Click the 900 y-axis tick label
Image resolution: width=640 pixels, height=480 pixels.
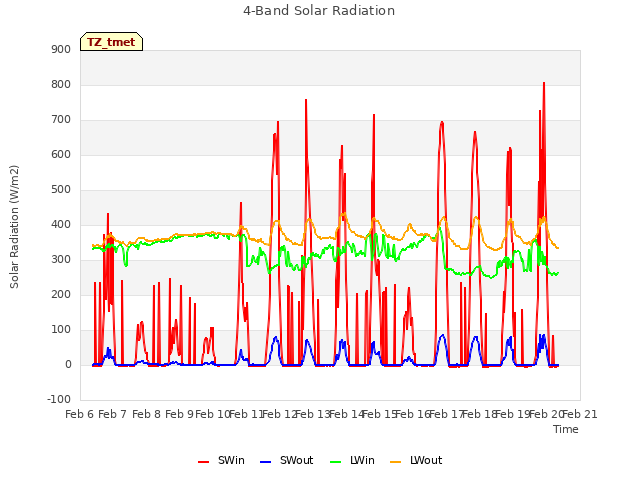pyautogui.click(x=61, y=49)
